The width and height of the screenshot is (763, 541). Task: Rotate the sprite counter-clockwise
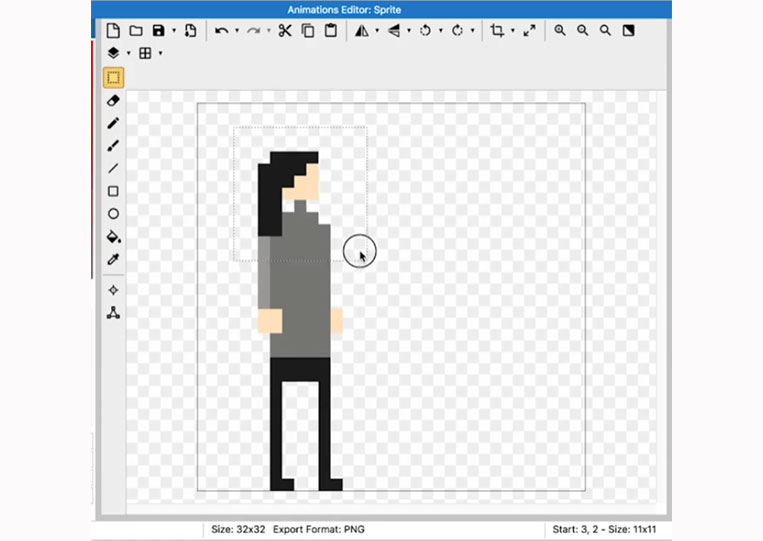click(x=425, y=31)
